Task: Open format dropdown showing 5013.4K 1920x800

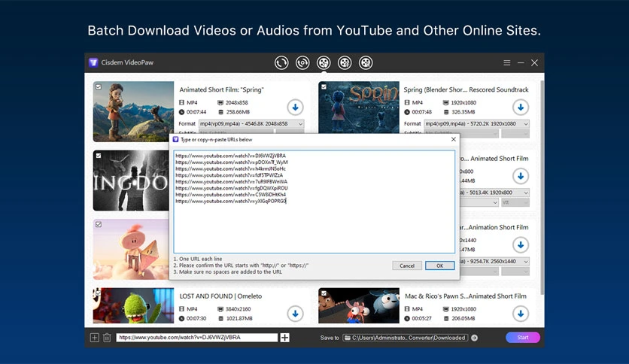Action: [x=494, y=193]
